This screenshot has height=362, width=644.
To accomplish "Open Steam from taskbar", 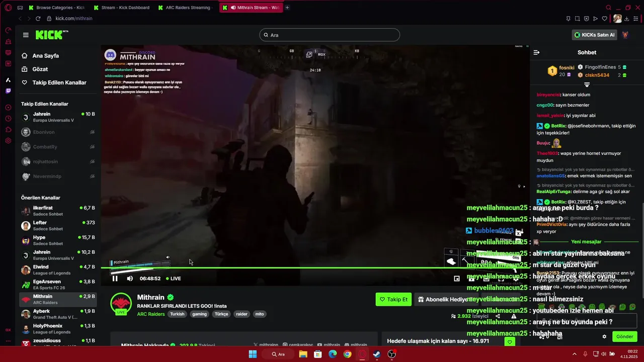I will point(377,354).
